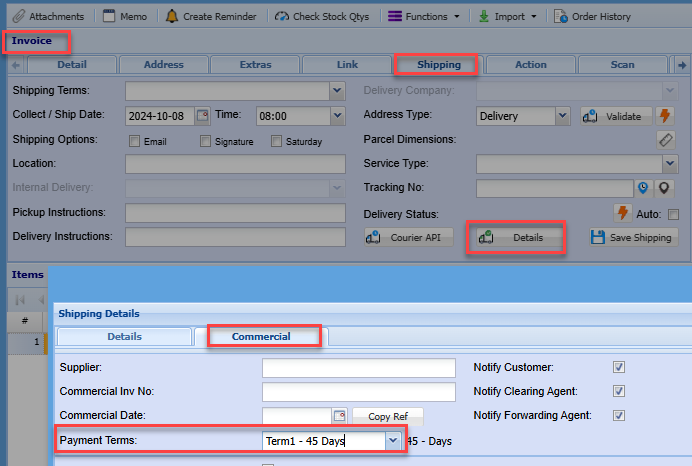Uncheck the Notify Customer checkbox
This screenshot has width=692, height=466.
tap(619, 367)
